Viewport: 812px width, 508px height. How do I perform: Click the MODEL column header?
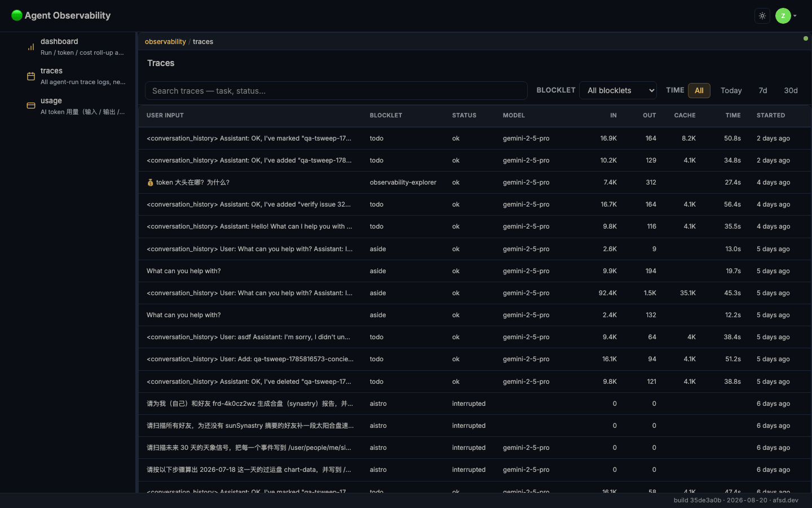(x=514, y=115)
